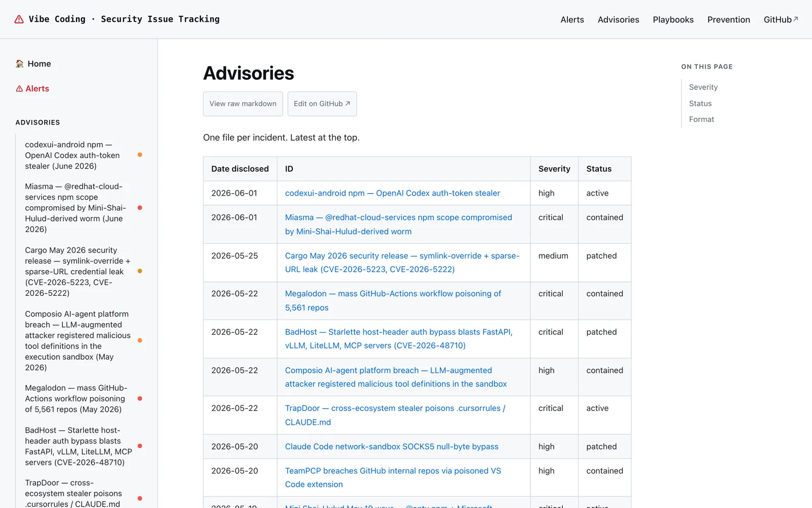Select Cargo May 2026 advisory in sidebar
Screen dimensions: 812x508
78,271
